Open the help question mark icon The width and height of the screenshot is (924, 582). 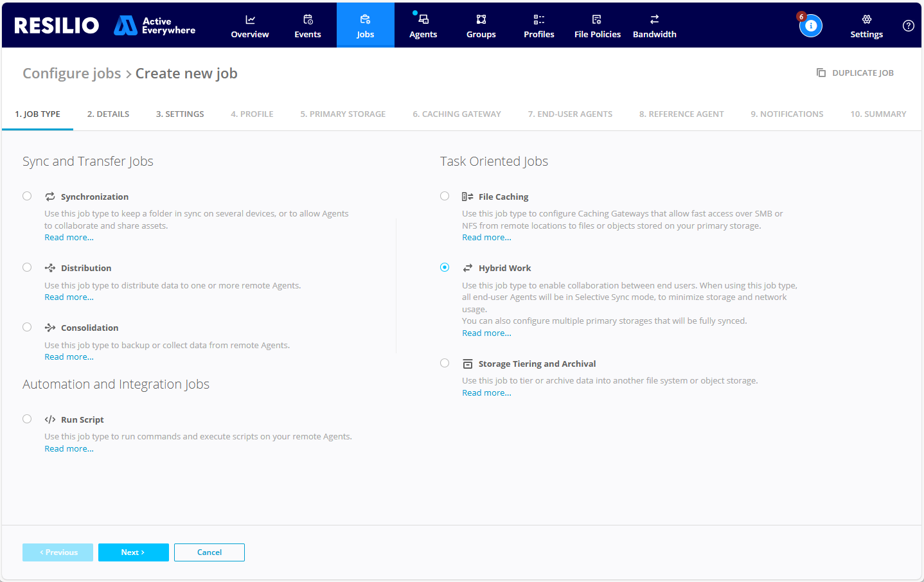point(908,26)
